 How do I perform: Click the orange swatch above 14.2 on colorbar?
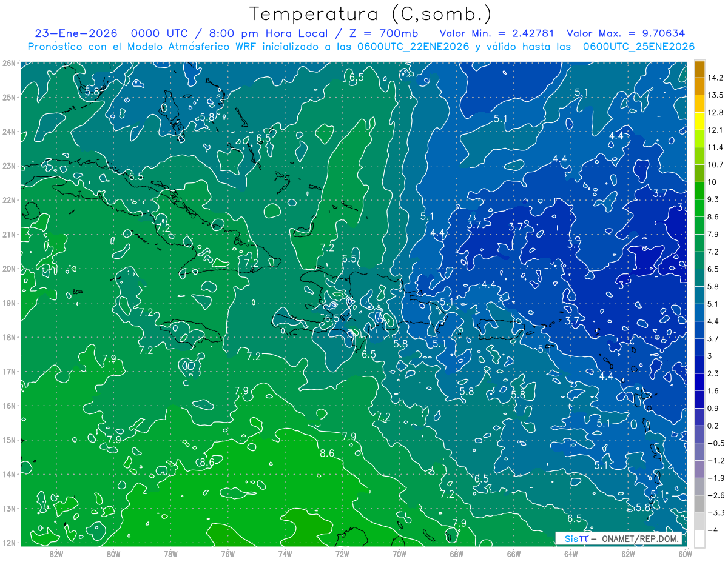(699, 69)
